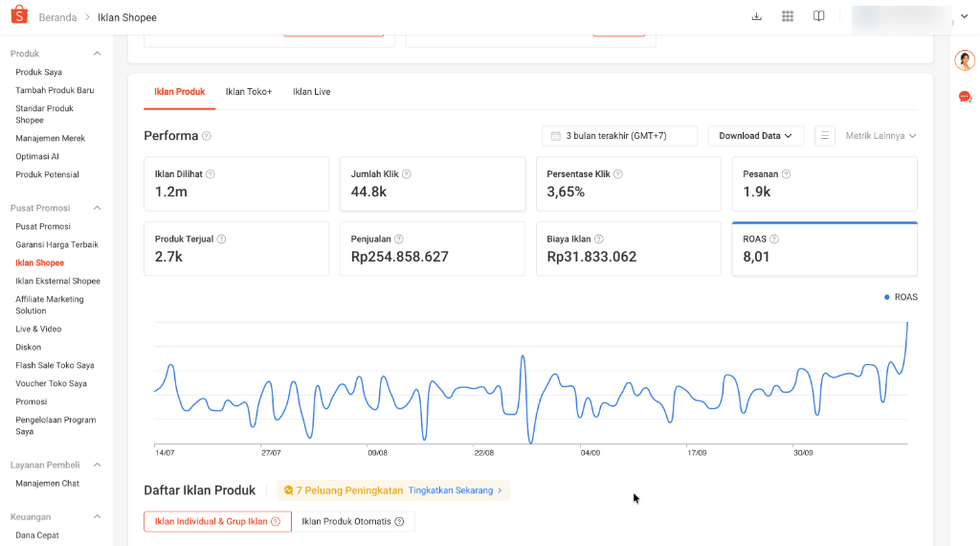Screen dimensions: 980x546
Task: Open Iklan Shopee in sidebar
Action: (40, 263)
